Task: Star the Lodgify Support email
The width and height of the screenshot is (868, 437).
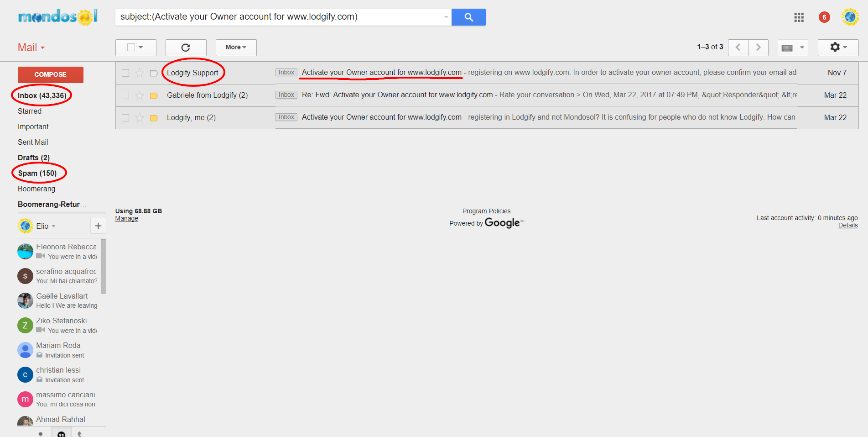Action: click(140, 73)
